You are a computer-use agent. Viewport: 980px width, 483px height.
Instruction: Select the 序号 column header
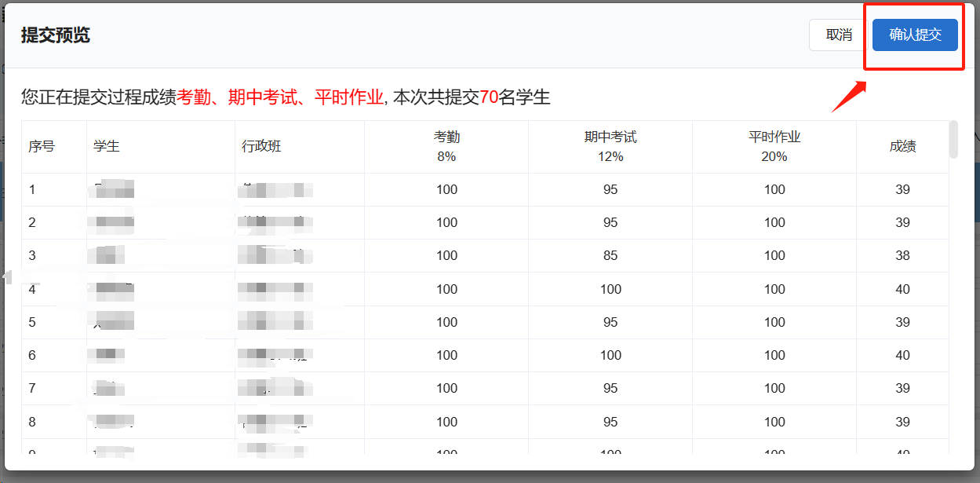coord(42,146)
